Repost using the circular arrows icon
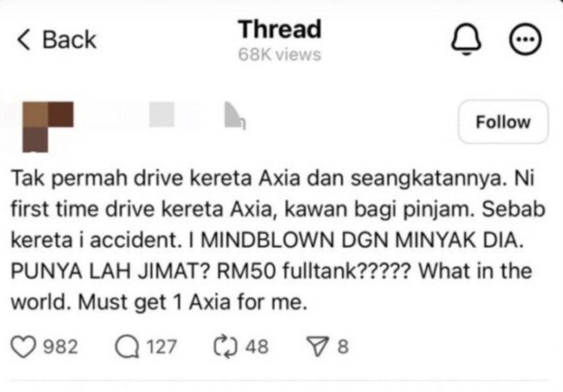Image resolution: width=563 pixels, height=392 pixels. pyautogui.click(x=226, y=347)
